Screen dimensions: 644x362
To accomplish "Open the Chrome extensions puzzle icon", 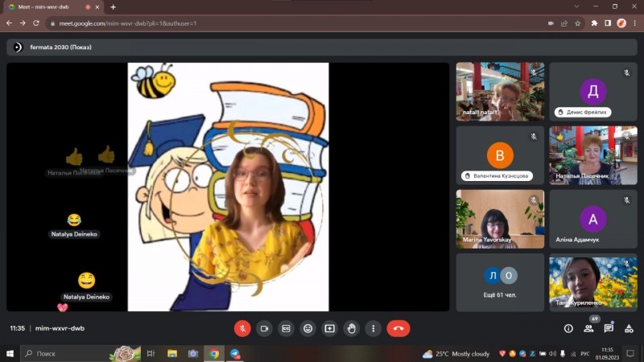I will click(594, 23).
